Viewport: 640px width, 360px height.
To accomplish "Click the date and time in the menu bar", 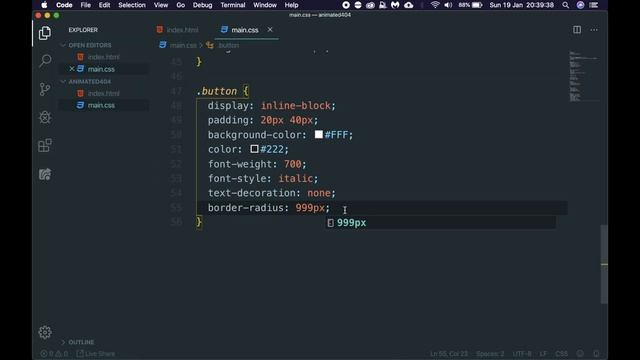I will (x=522, y=5).
